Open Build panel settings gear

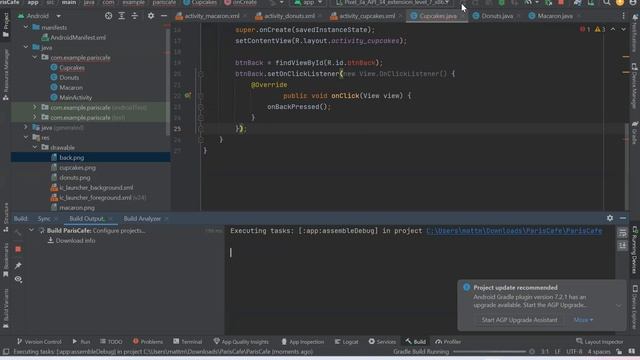pyautogui.click(x=610, y=218)
